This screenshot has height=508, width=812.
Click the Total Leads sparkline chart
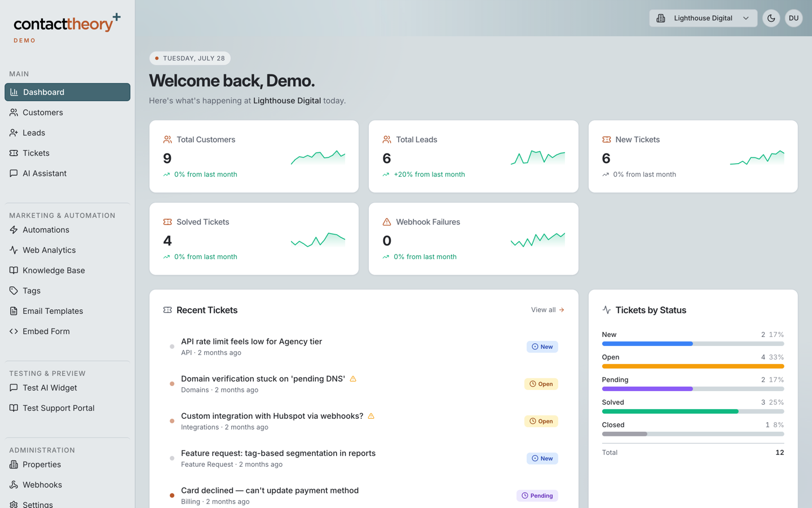coord(538,157)
